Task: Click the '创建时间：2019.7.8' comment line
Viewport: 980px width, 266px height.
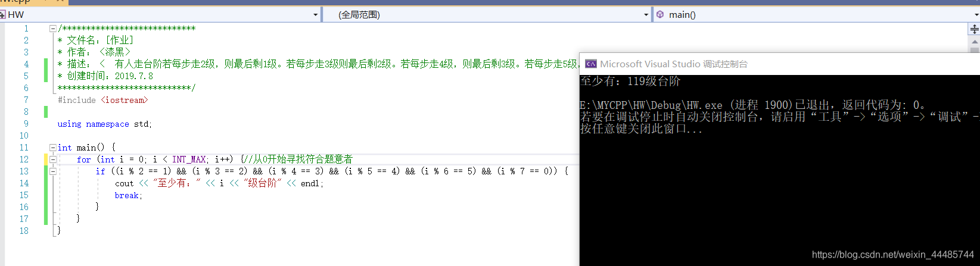Action: (x=105, y=76)
